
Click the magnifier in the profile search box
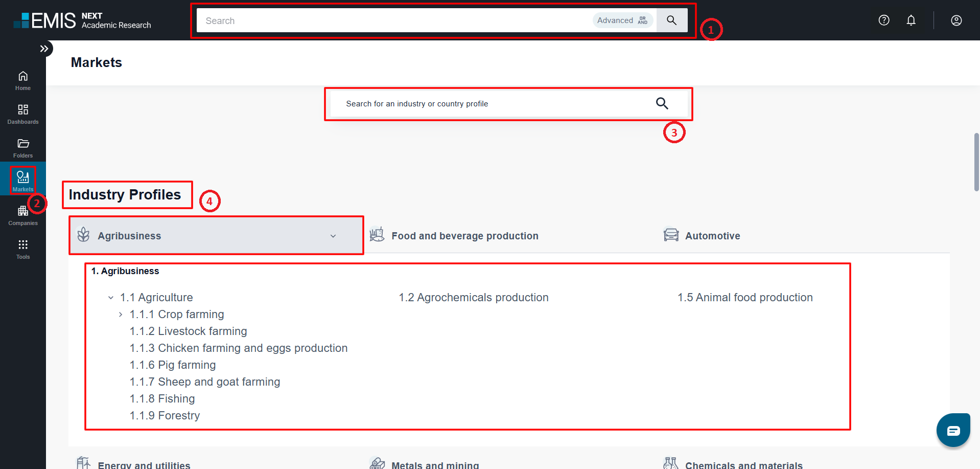point(662,103)
